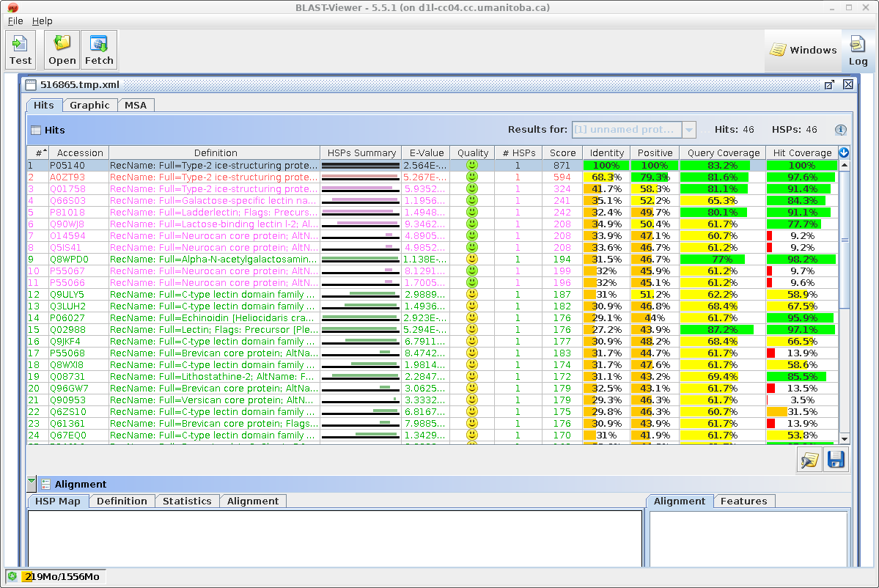
Task: Click the E-Value column header
Action: (x=426, y=152)
